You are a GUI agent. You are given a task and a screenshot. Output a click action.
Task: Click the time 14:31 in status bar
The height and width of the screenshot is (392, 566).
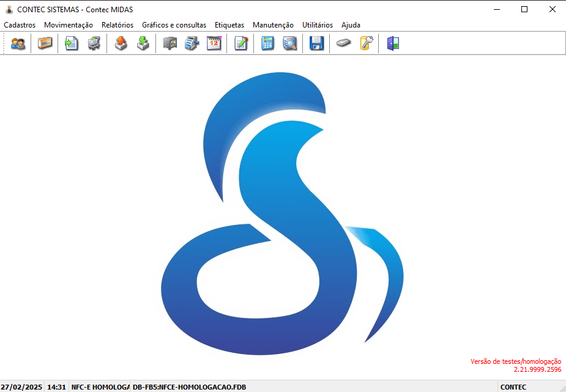click(57, 387)
